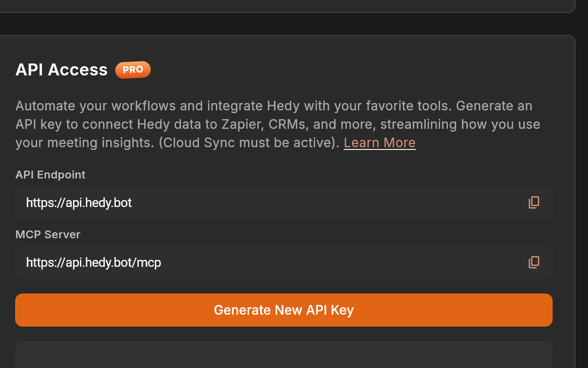Open the Learn More link
588x368 pixels.
(x=379, y=143)
